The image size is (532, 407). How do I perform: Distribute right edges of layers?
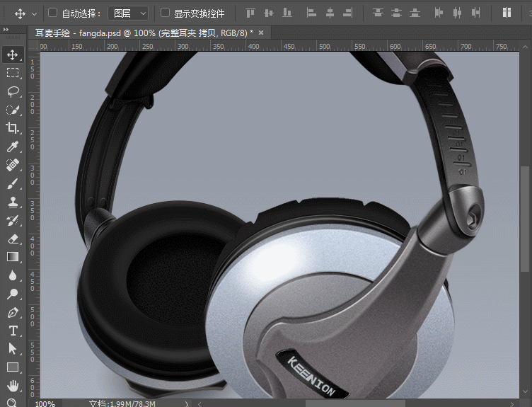pos(475,13)
